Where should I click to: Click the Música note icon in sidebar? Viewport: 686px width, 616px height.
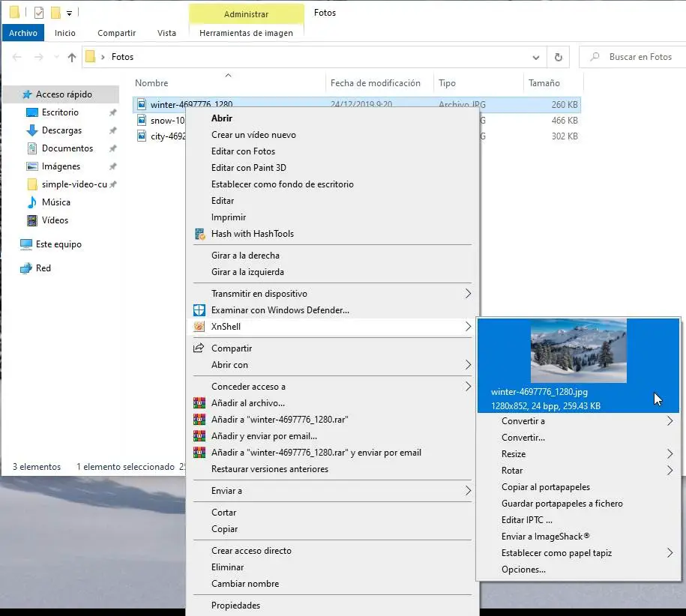click(32, 202)
